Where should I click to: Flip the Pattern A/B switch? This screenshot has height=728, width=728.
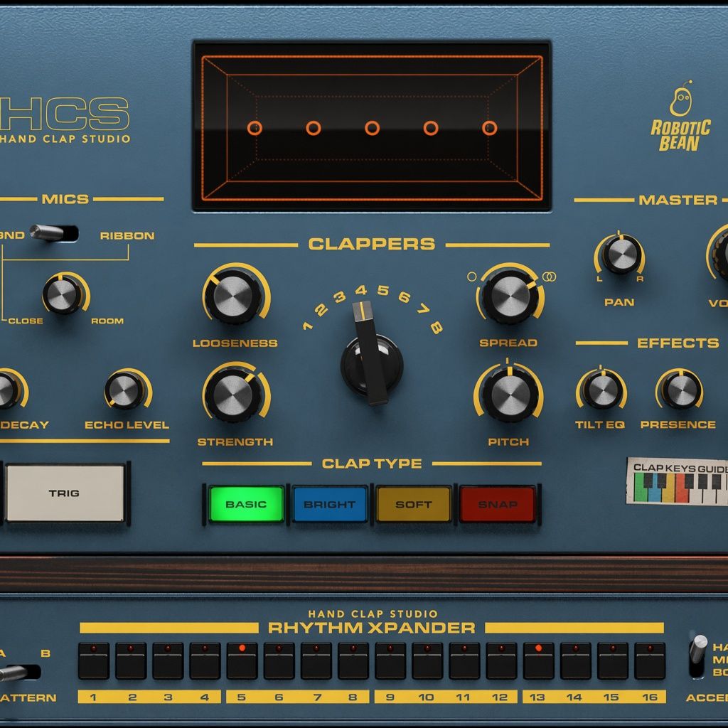click(19, 673)
